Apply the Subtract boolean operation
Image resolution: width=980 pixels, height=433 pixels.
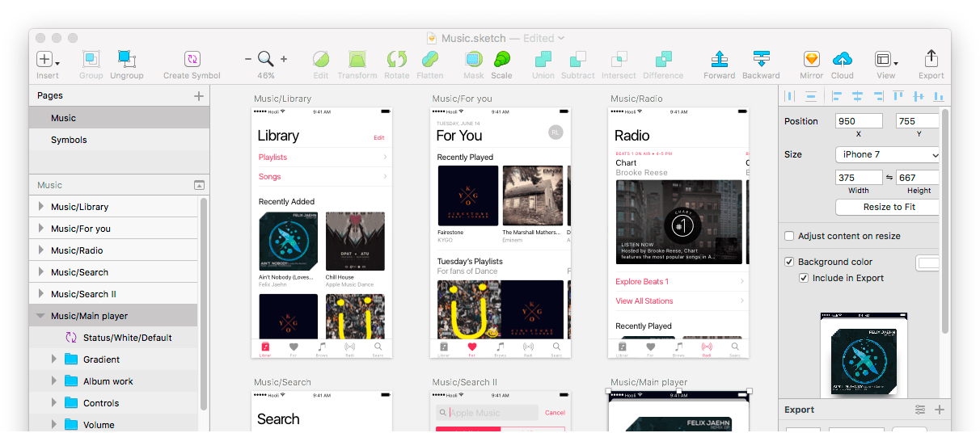pos(578,59)
